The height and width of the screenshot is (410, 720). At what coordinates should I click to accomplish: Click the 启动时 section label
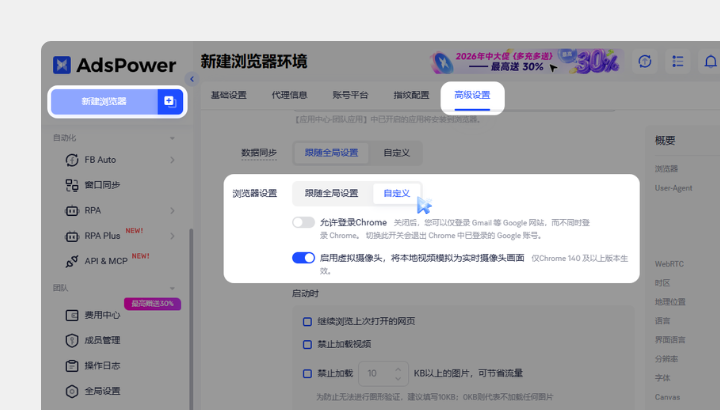[x=305, y=293]
